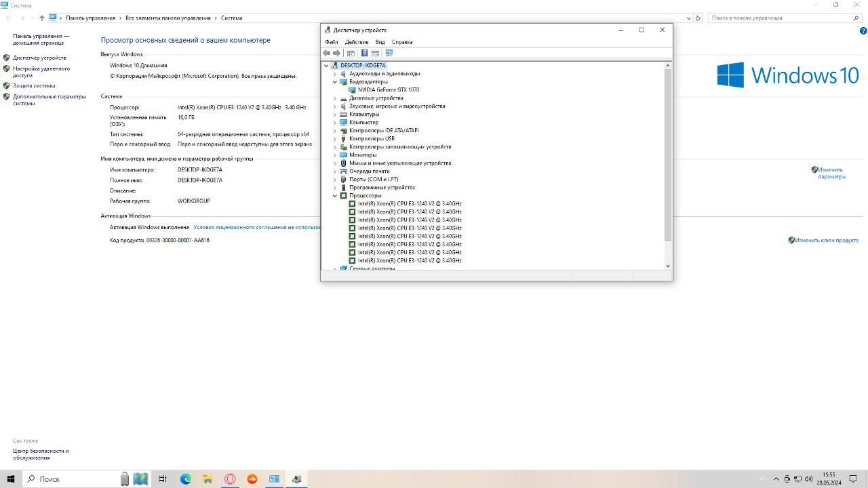Click the scan hardware monitor icon in toolbar

tap(389, 53)
